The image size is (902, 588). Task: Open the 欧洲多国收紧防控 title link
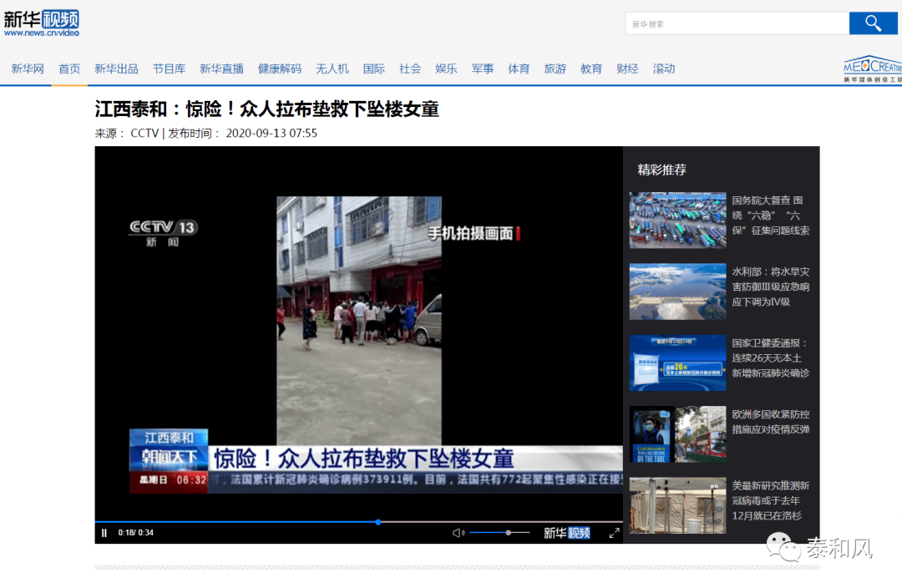[770, 422]
